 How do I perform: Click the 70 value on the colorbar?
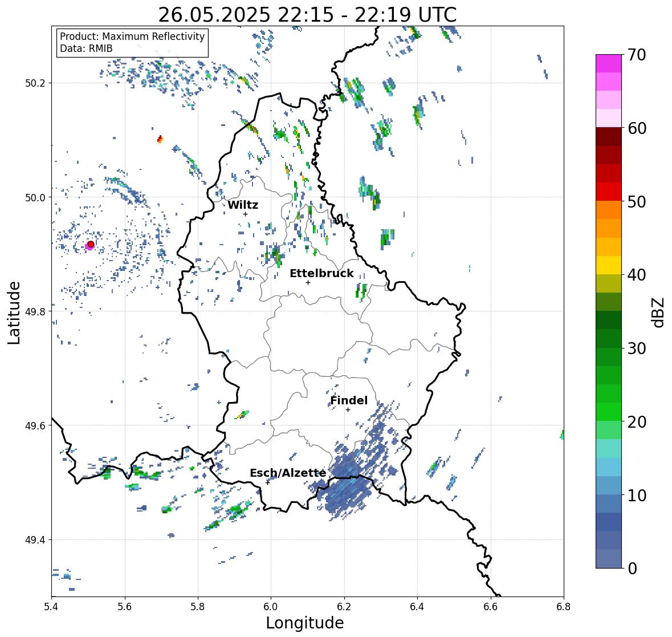637,55
